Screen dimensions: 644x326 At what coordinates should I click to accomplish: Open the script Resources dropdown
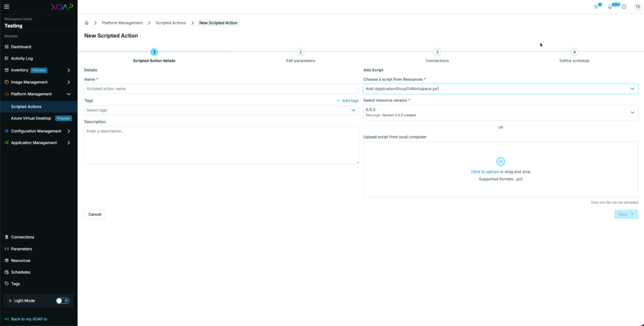(500, 89)
